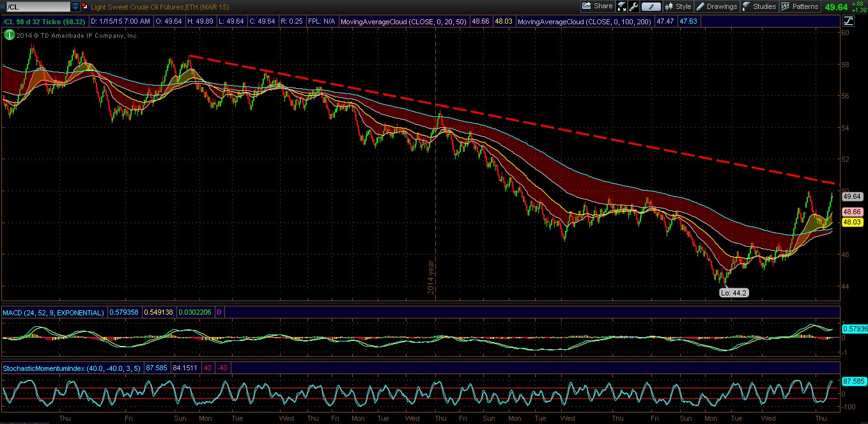This screenshot has height=424, width=868.
Task: Click the quick study flask icon
Action: [x=622, y=6]
